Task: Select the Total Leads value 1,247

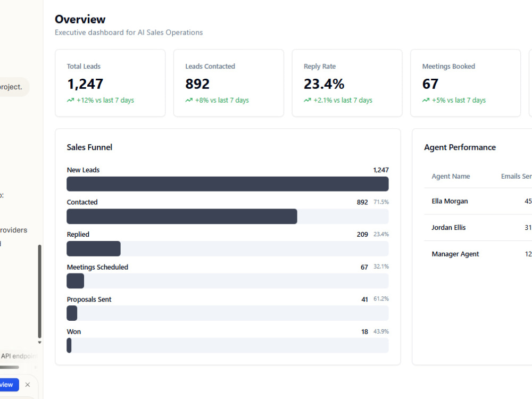Action: click(85, 84)
